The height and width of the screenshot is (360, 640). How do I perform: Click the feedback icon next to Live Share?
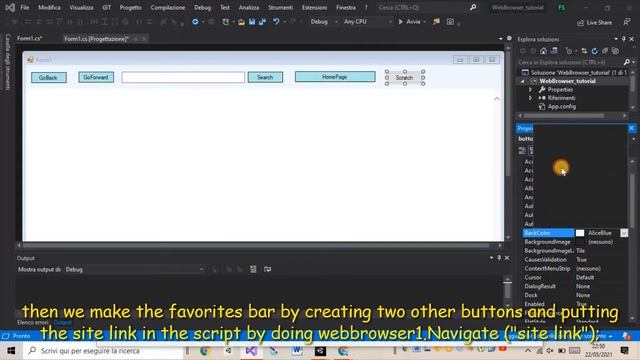pos(627,22)
